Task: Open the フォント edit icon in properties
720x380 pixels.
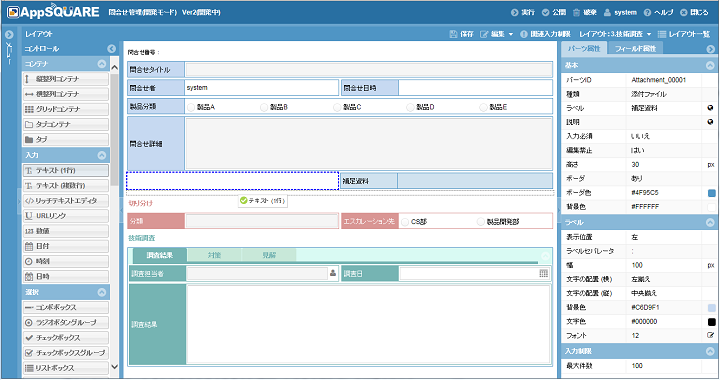Action: tap(710, 335)
